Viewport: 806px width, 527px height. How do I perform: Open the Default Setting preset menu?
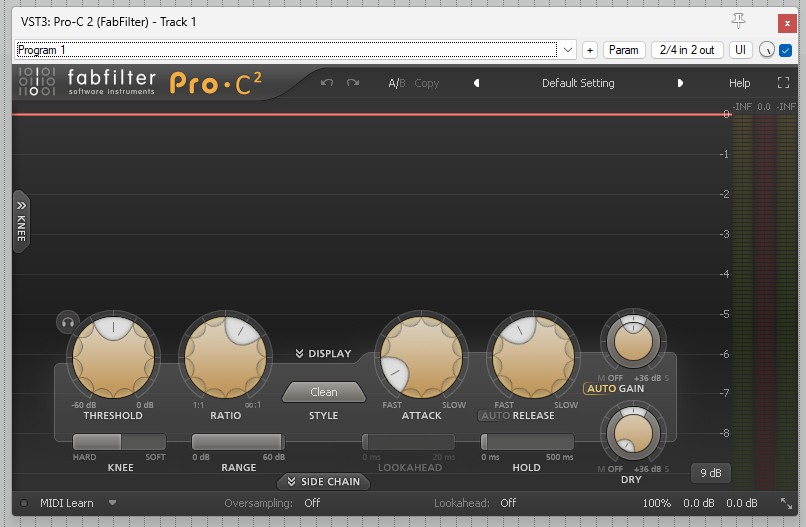578,83
